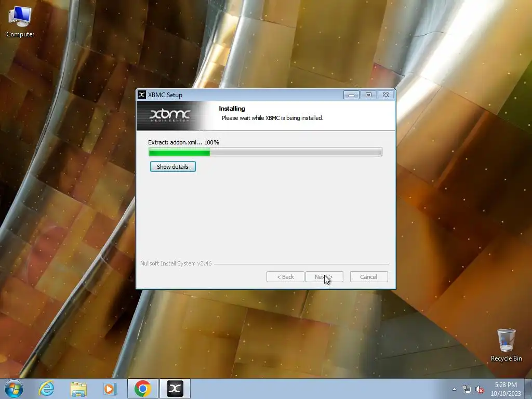Screen dimensions: 532x399
Task: Close the XBMC Setup window
Action: tap(386, 95)
